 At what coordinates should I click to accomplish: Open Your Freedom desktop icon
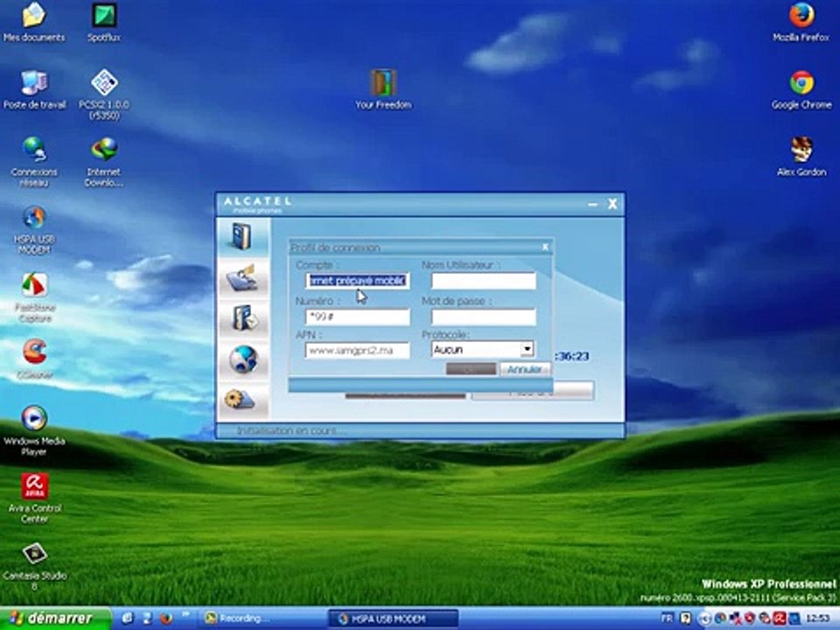click(x=383, y=89)
